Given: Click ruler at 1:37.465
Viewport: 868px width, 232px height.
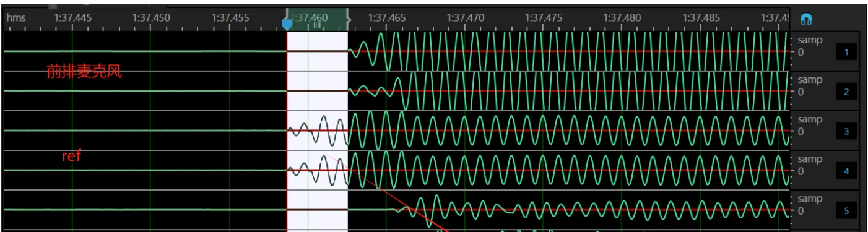Looking at the screenshot, I should coord(387,18).
